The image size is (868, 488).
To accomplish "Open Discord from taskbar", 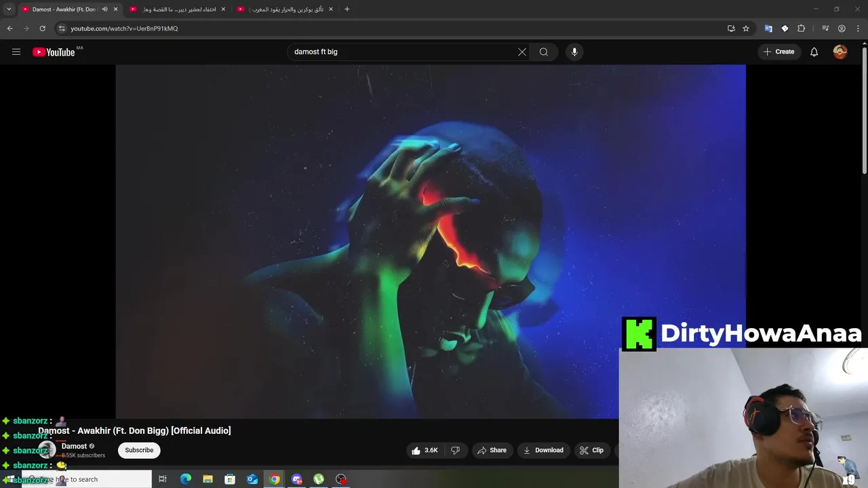I will pyautogui.click(x=296, y=479).
